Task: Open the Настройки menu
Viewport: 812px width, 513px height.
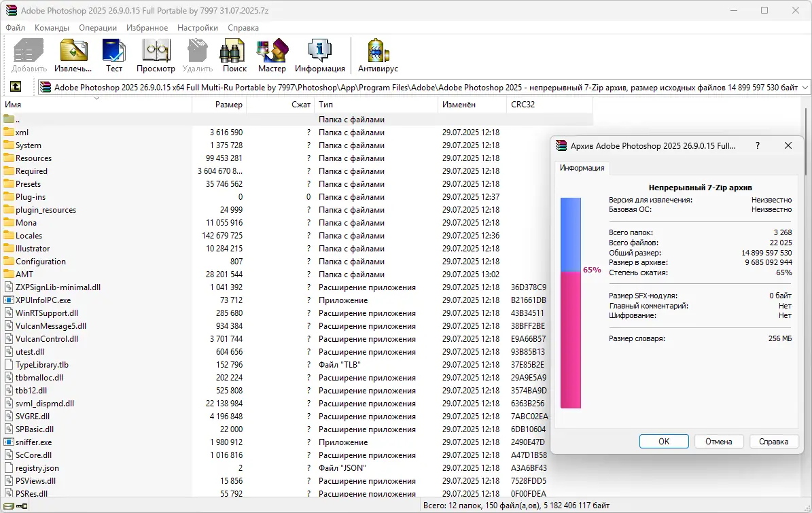Action: 197,28
